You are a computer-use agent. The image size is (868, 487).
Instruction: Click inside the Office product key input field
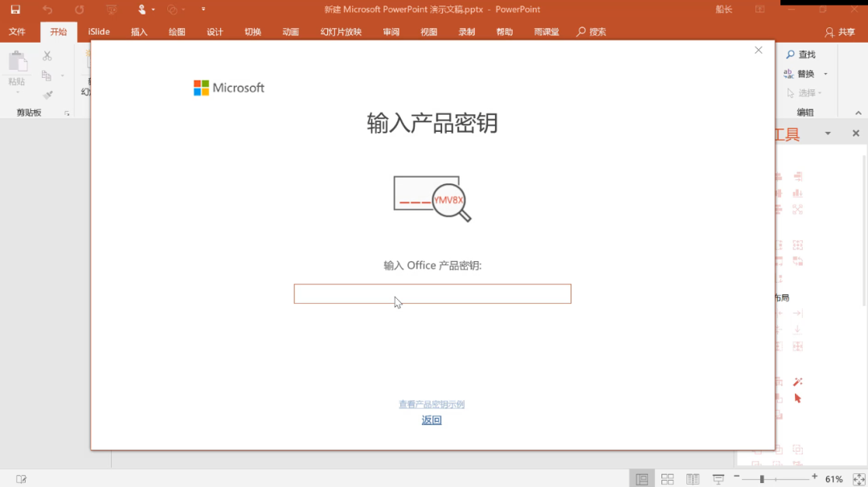(432, 293)
